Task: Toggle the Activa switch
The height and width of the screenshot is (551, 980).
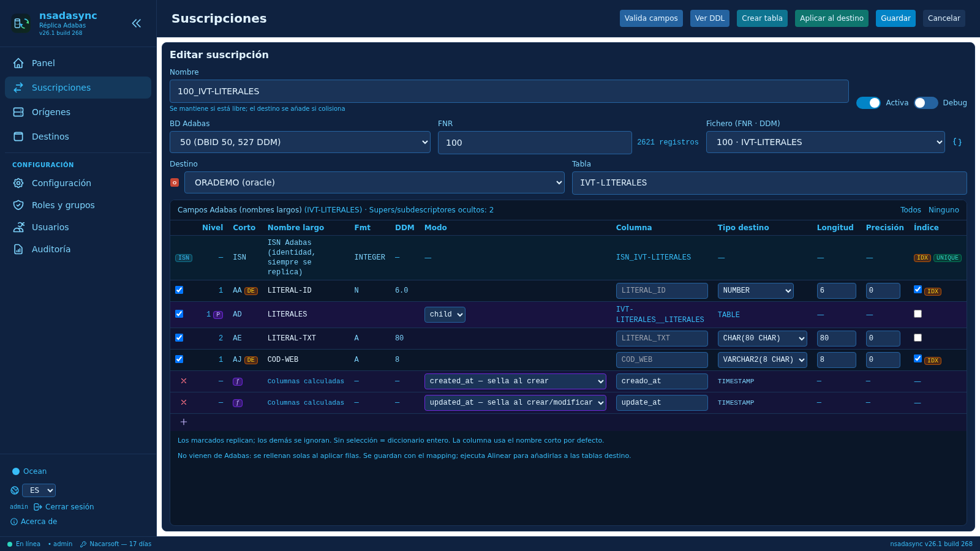Action: tap(868, 103)
